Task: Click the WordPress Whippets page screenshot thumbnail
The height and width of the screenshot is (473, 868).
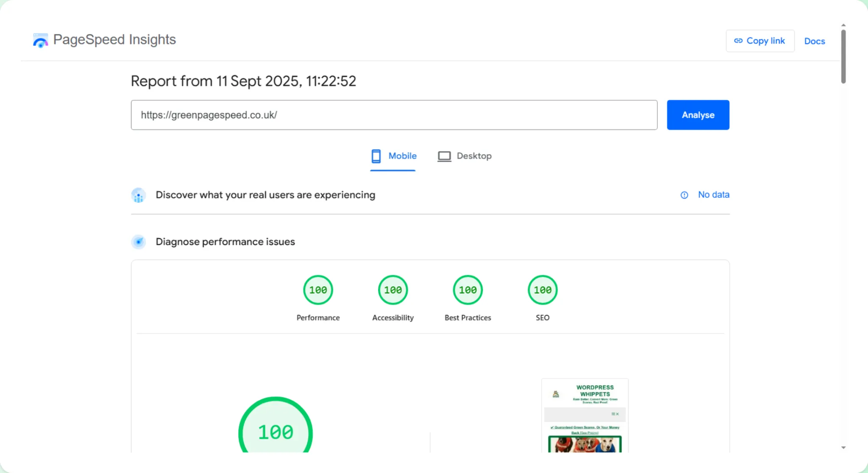Action: [585, 415]
